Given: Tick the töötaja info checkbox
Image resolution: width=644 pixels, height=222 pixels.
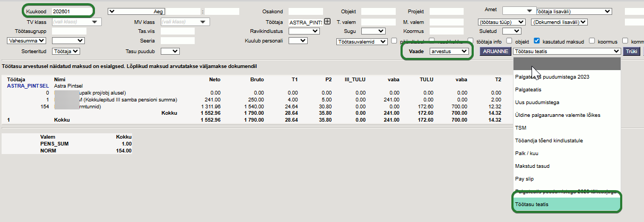Looking at the screenshot, I should [x=471, y=41].
